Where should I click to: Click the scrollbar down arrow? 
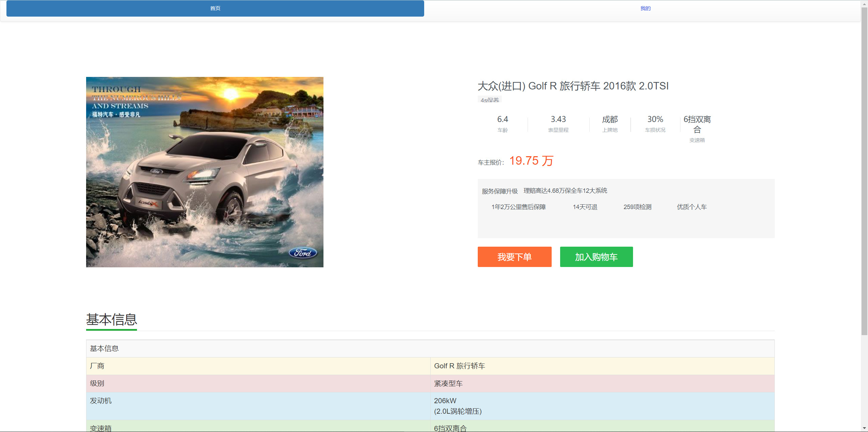[864, 428]
